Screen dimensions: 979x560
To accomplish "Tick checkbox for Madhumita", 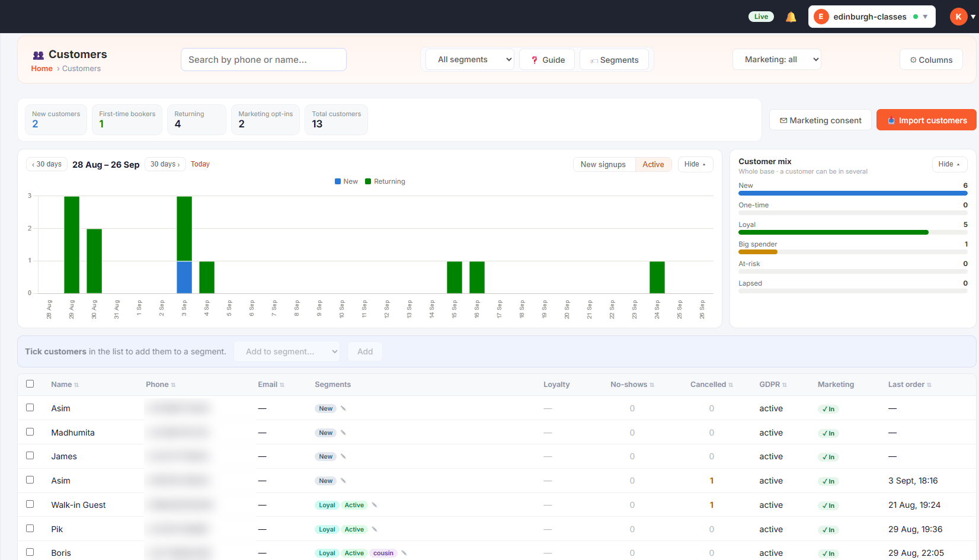I will (x=30, y=432).
